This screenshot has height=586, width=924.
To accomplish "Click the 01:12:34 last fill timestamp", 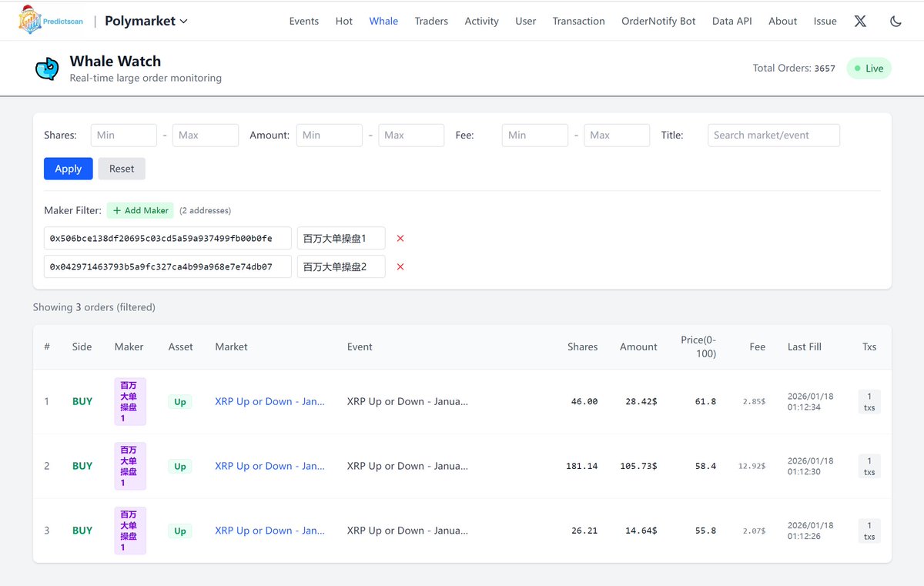I will click(x=804, y=407).
